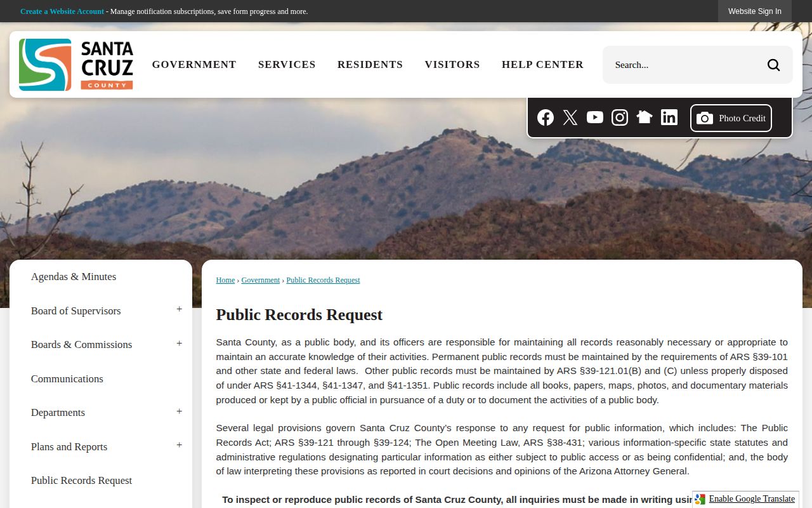The height and width of the screenshot is (508, 812).
Task: Open Plans and Reports sidebar link
Action: tap(69, 447)
